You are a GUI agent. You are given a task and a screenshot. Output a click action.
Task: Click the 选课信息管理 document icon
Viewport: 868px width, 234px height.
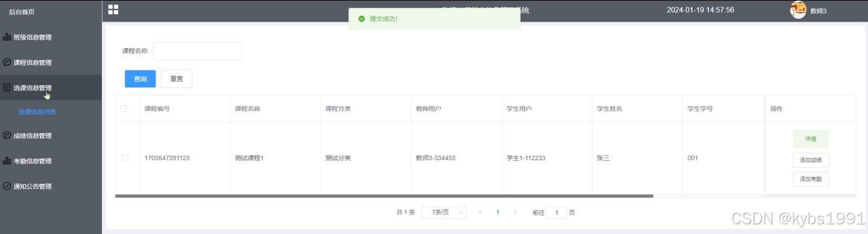click(x=7, y=88)
